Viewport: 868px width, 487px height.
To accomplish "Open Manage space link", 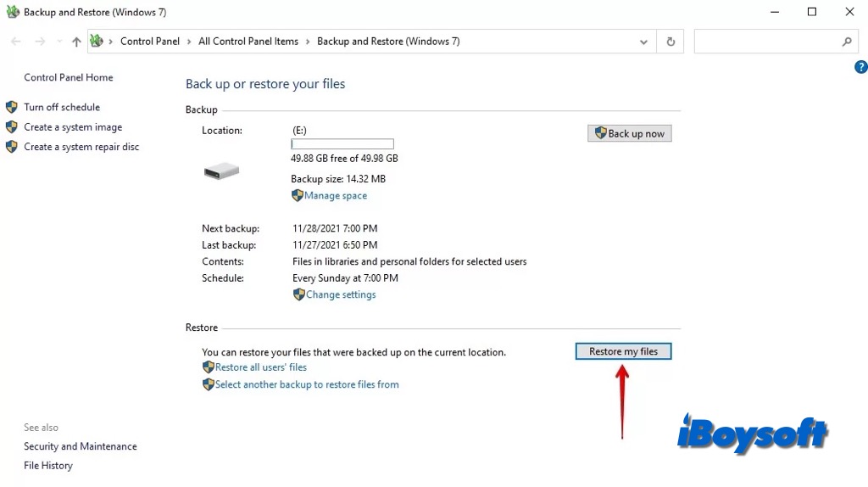I will click(x=336, y=196).
